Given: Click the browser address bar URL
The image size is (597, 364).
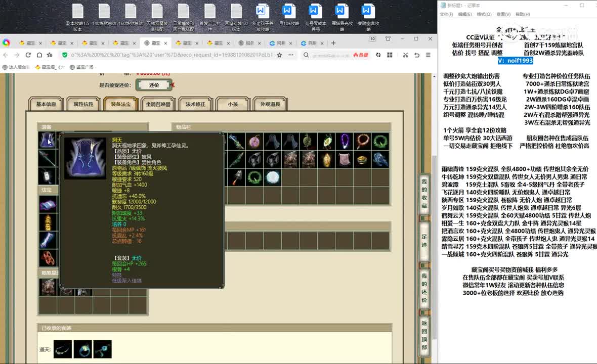Looking at the screenshot, I should coord(172,55).
